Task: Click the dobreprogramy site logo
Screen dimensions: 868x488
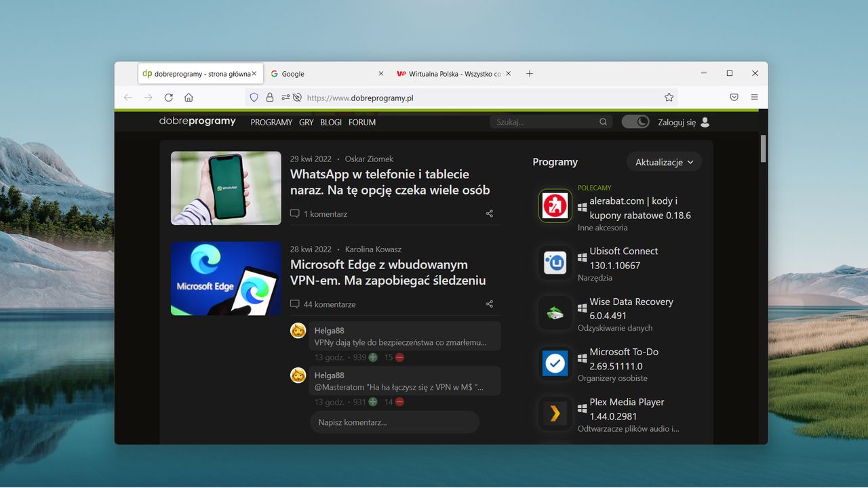Action: pos(197,121)
